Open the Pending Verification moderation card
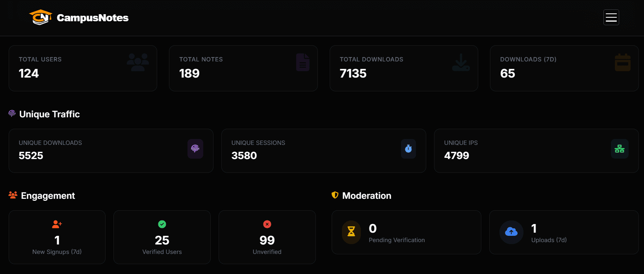Screen dimensions: 644x274 click(406, 232)
